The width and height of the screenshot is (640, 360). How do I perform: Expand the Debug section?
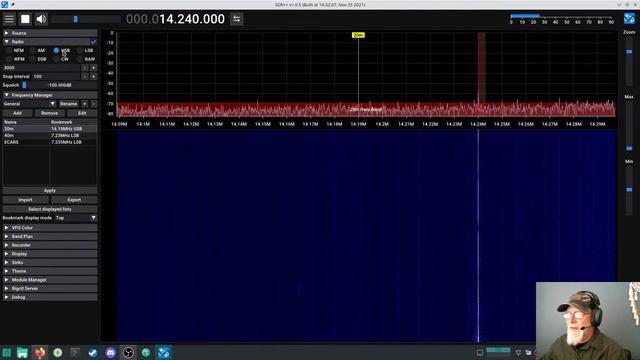[50, 297]
